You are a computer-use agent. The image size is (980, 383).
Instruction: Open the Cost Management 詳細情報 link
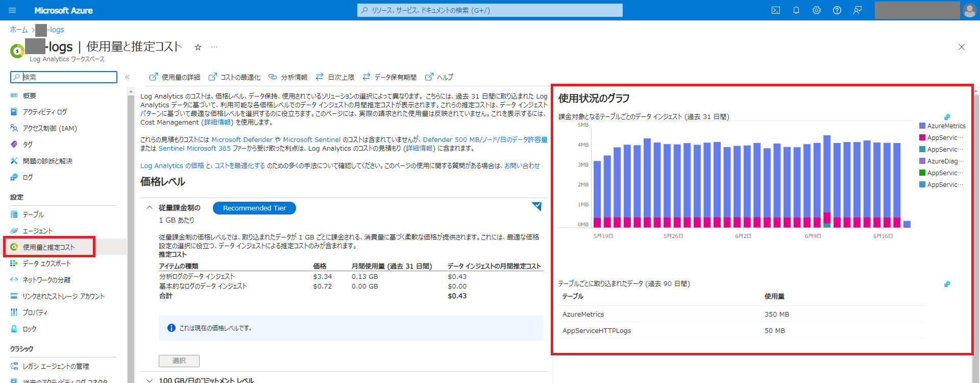point(217,122)
